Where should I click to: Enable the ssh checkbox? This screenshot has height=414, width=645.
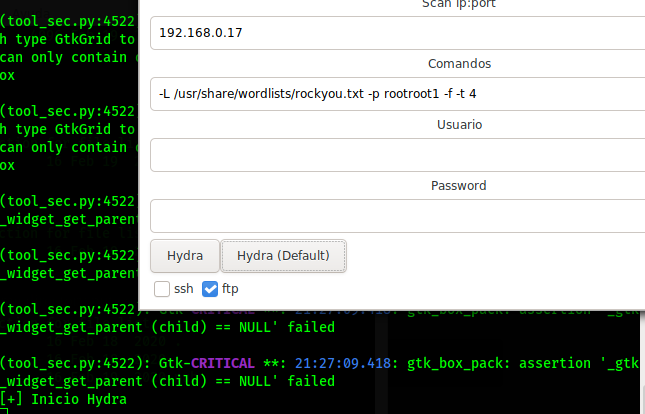coord(162,289)
